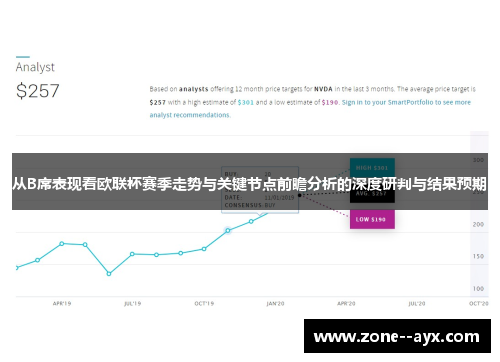Click the 'www.zone--ayx.com' URL text
This screenshot has height=362, width=500.
(397, 337)
